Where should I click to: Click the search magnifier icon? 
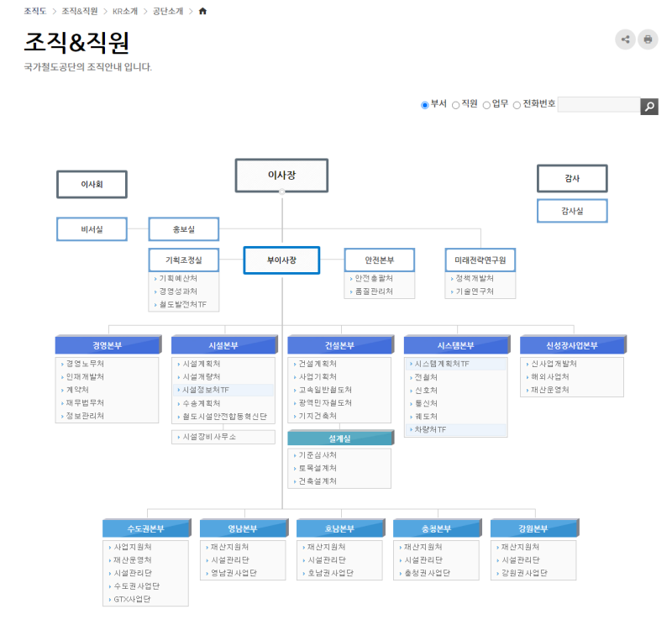pos(649,106)
